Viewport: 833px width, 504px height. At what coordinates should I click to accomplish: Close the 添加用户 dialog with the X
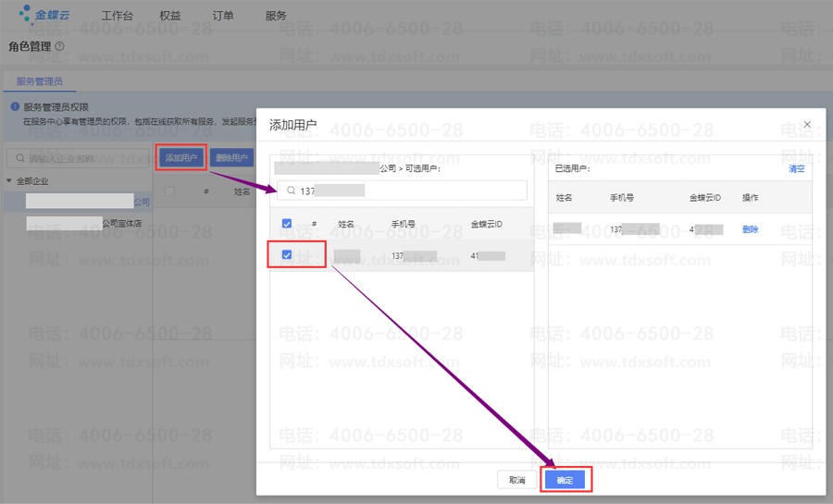pos(807,124)
